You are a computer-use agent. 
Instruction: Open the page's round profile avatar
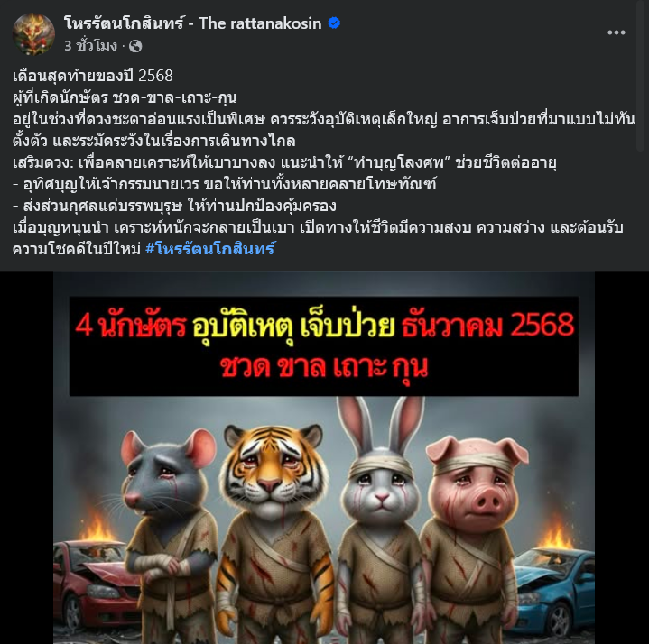[x=33, y=33]
